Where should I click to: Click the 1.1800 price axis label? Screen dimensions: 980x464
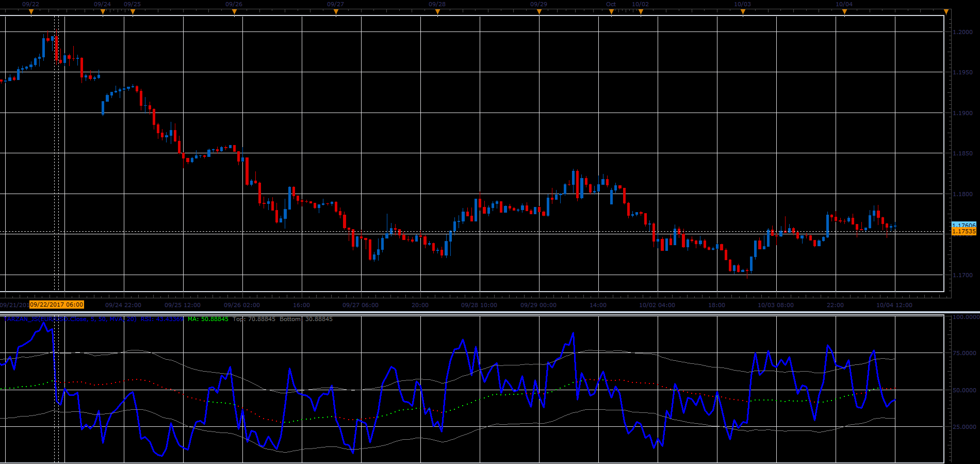click(x=962, y=194)
